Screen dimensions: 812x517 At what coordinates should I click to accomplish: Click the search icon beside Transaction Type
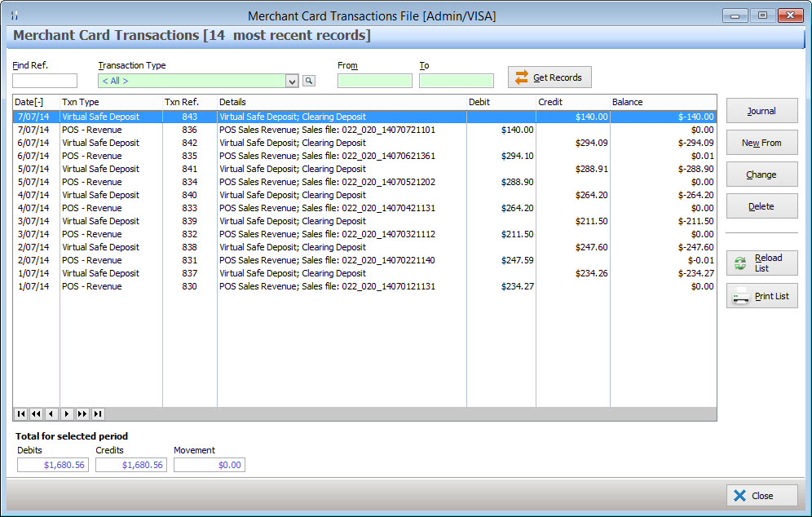coord(309,81)
